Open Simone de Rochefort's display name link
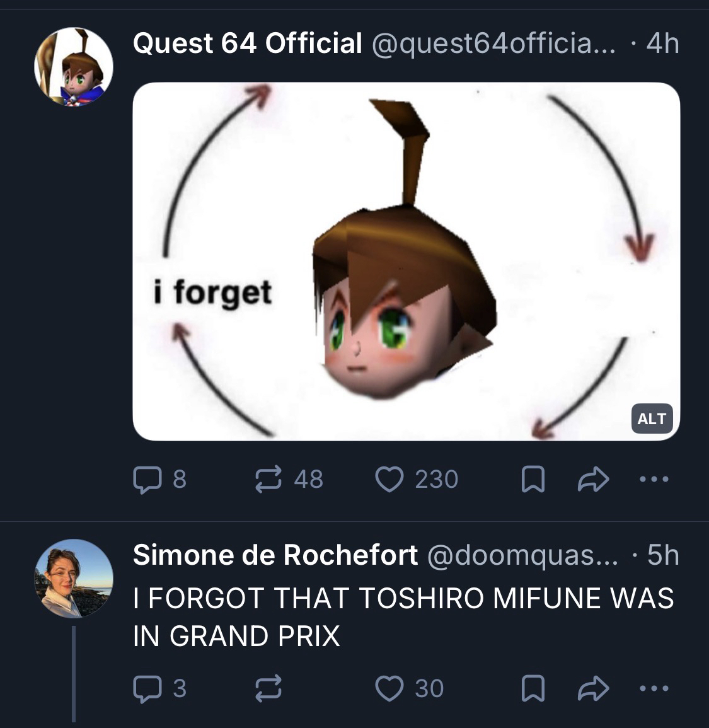 click(275, 555)
